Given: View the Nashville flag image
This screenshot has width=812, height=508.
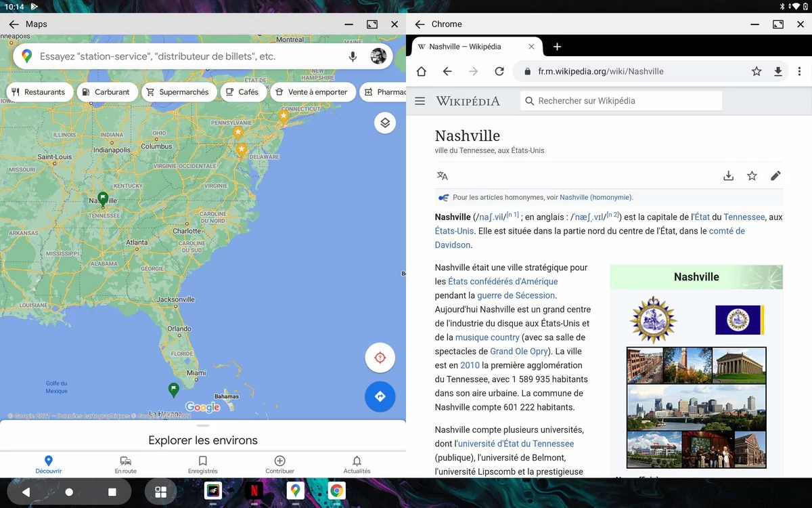Looking at the screenshot, I should [x=740, y=320].
